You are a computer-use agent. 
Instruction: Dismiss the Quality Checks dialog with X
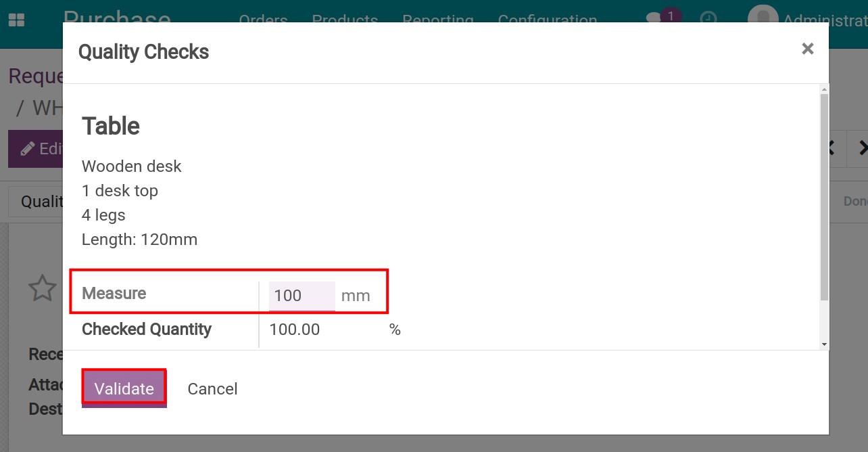click(807, 48)
